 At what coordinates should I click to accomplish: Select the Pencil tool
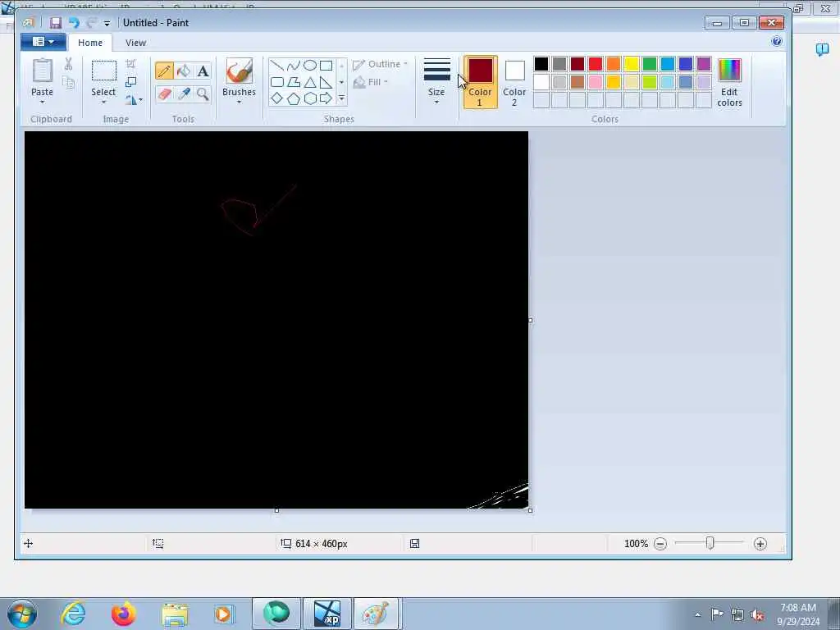164,71
